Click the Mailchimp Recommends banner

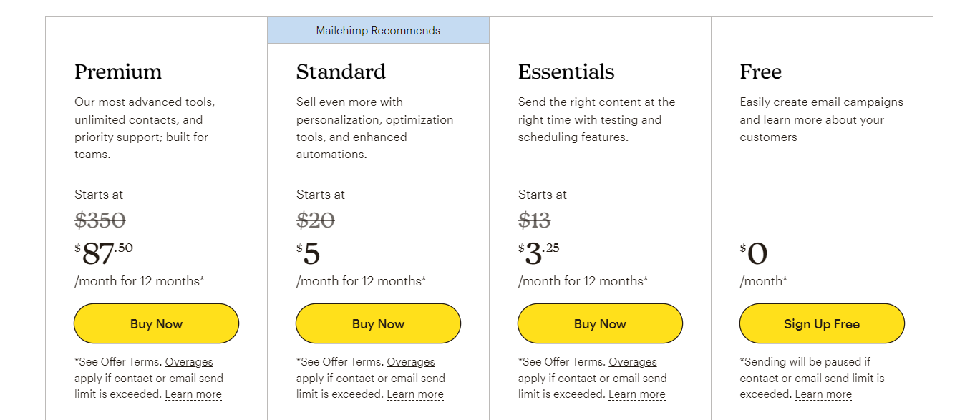378,31
